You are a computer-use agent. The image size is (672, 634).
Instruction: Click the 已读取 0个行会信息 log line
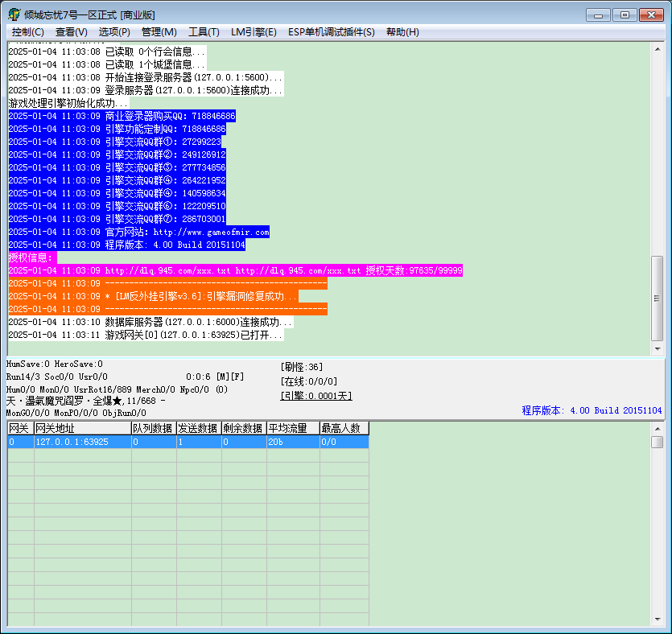point(107,51)
